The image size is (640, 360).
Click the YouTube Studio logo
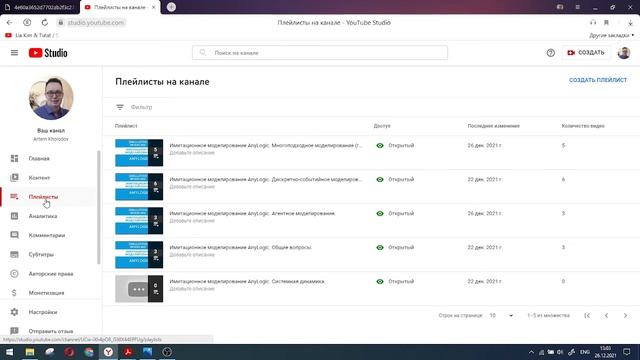48,53
